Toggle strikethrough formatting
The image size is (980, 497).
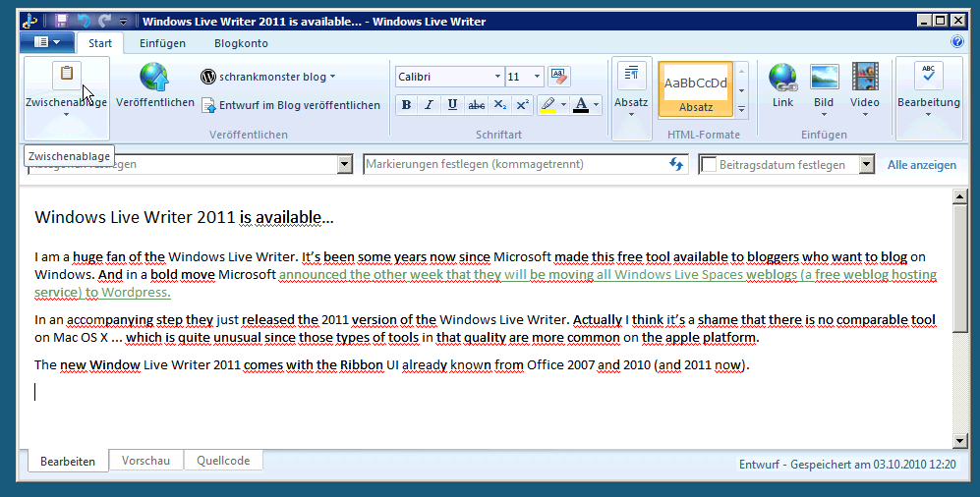pyautogui.click(x=477, y=105)
